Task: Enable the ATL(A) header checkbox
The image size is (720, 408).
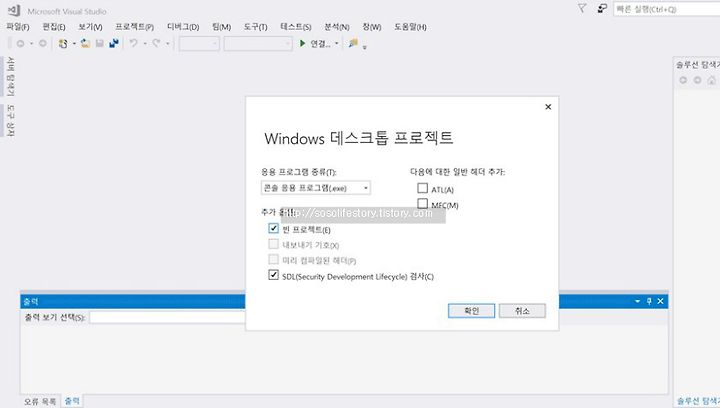Action: pos(422,188)
